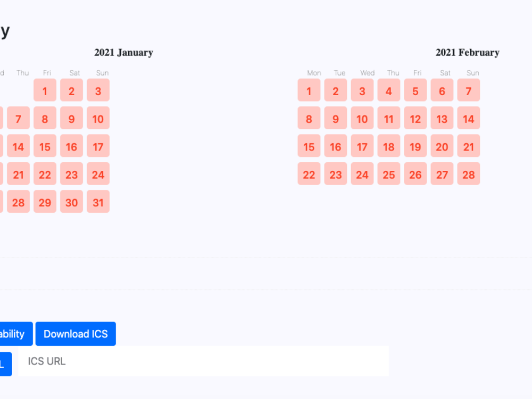Pick February 15 in calendar

309,146
